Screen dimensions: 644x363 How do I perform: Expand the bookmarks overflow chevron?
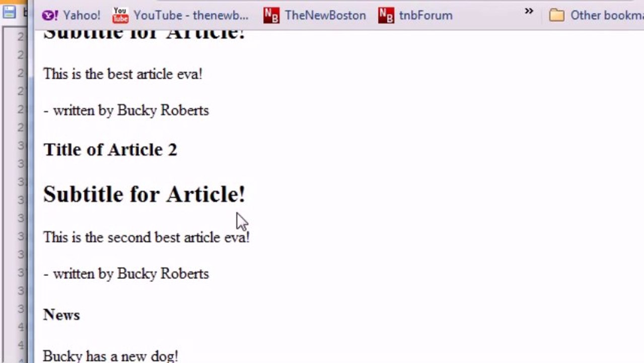(x=529, y=11)
